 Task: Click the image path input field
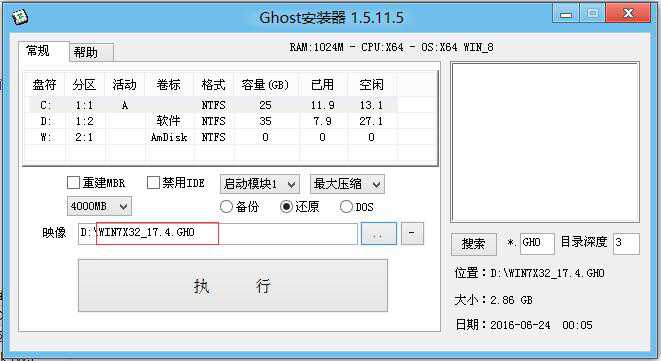click(x=218, y=234)
